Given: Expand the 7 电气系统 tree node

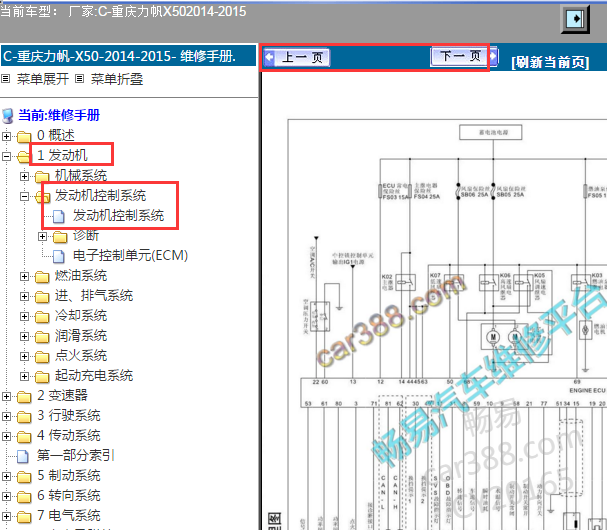Looking at the screenshot, I should coord(6,516).
